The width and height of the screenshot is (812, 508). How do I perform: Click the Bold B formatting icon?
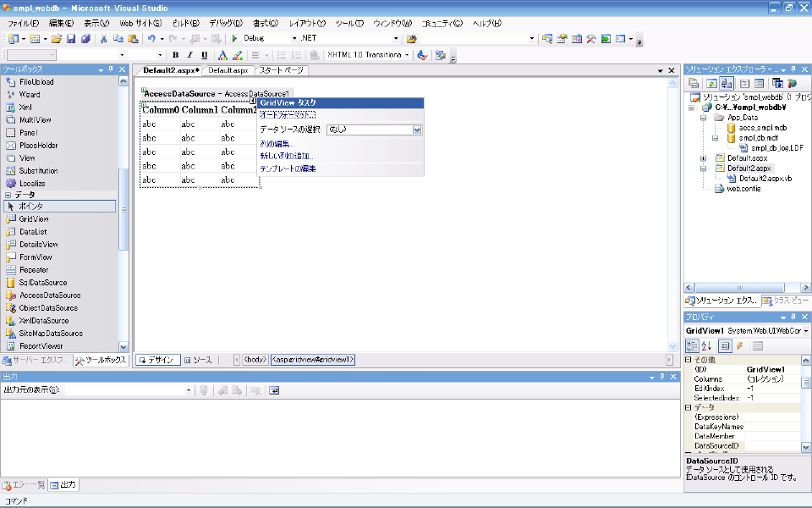click(x=176, y=55)
